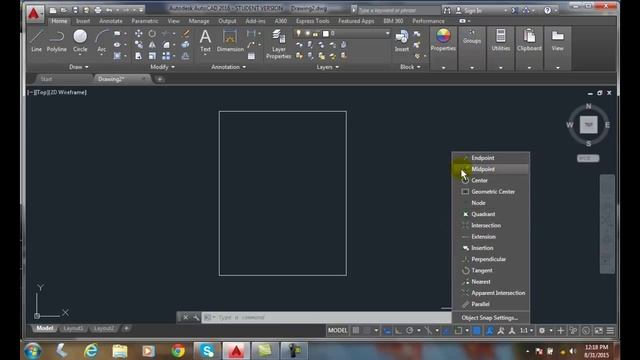Open the layer selection combo box

tap(342, 33)
